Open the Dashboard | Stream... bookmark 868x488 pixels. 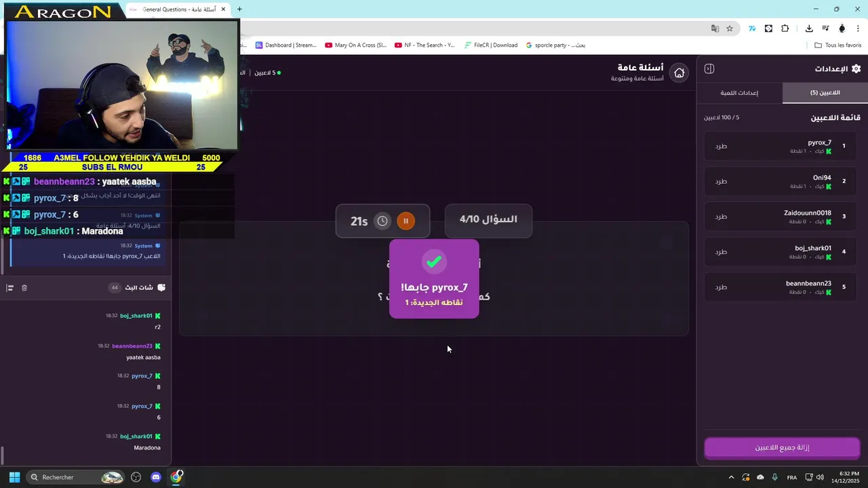coord(285,45)
